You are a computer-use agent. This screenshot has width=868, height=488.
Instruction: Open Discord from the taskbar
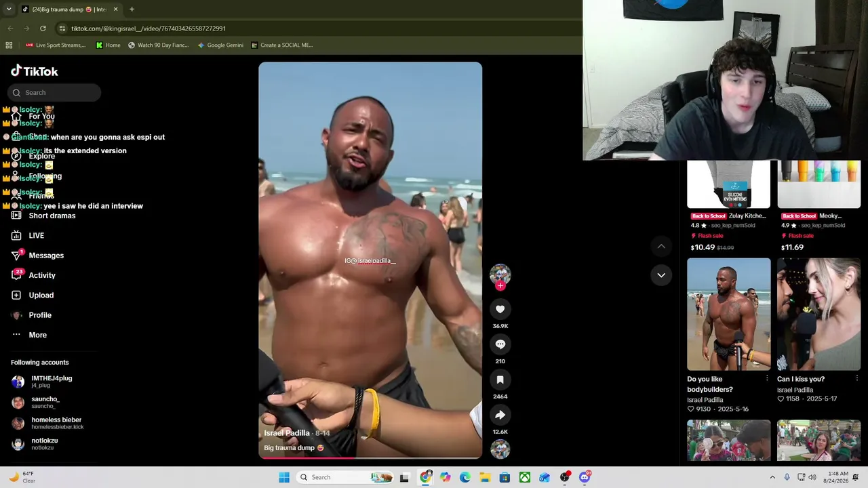[x=585, y=477]
